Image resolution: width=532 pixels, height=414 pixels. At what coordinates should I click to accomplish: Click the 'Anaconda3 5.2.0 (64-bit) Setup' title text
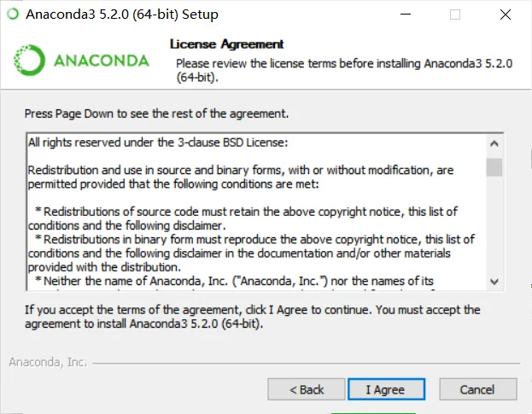click(x=122, y=15)
